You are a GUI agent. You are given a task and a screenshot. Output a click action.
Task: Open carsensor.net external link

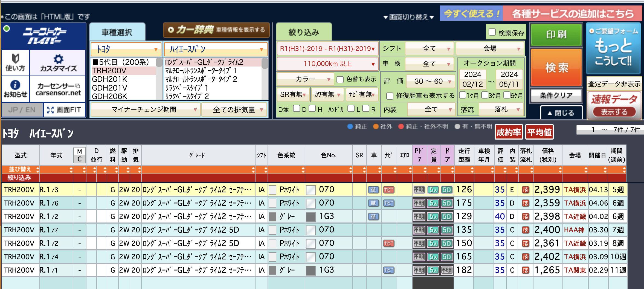tap(58, 89)
